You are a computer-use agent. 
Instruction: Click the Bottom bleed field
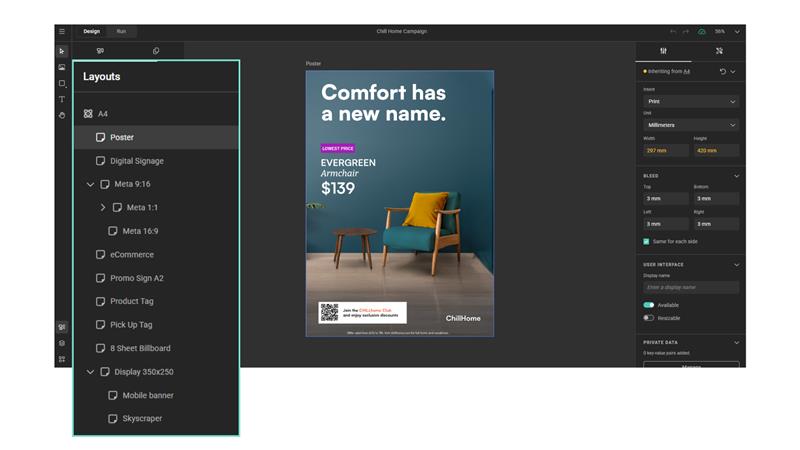pos(716,198)
